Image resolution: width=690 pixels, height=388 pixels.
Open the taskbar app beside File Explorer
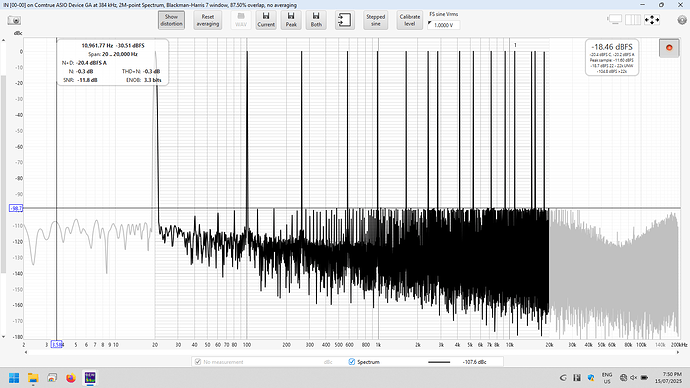pos(52,378)
